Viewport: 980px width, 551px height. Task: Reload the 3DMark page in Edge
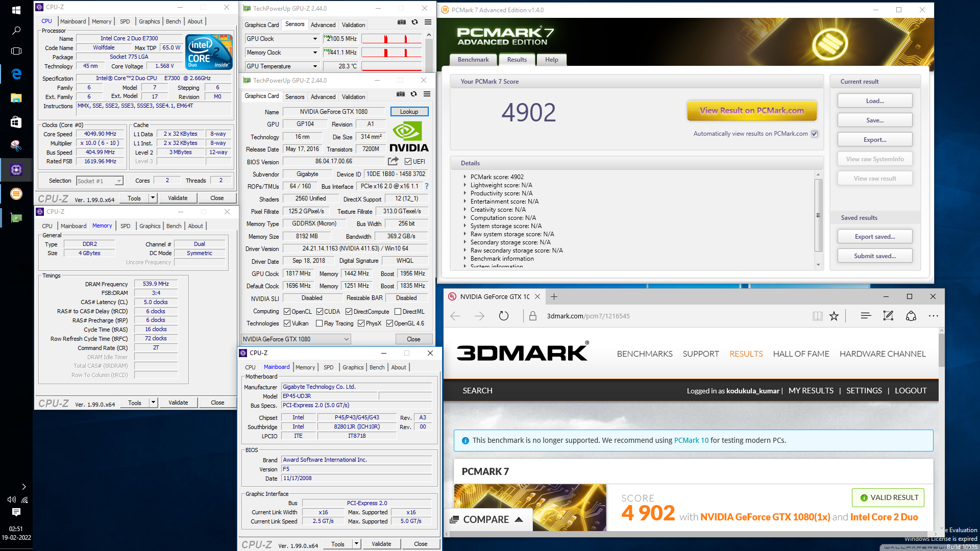coord(504,316)
